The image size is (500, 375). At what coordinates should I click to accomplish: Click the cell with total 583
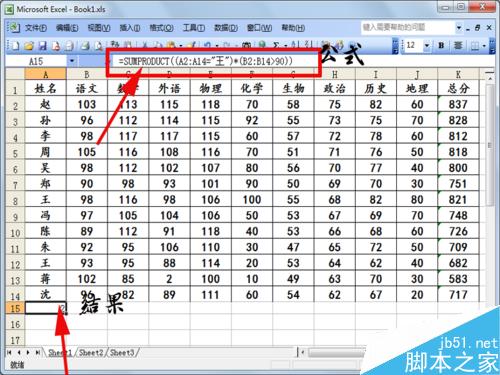(x=459, y=279)
